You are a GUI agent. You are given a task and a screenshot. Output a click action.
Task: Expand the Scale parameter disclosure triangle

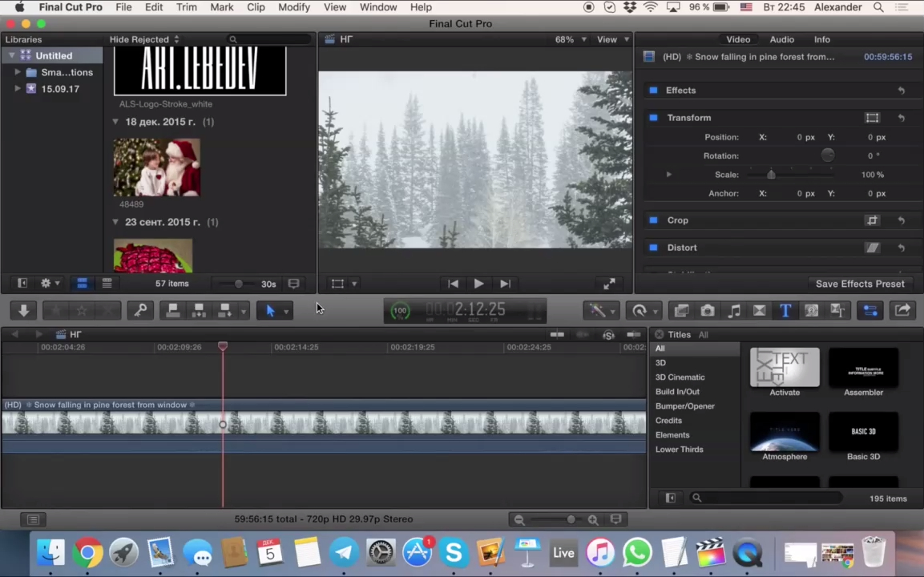[669, 175]
